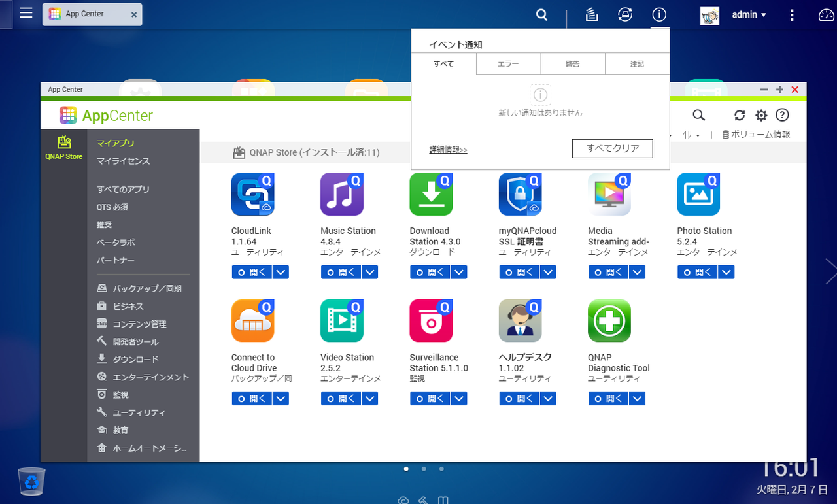Image resolution: width=837 pixels, height=504 pixels.
Task: Select 推奨 category
Action: coord(105,225)
